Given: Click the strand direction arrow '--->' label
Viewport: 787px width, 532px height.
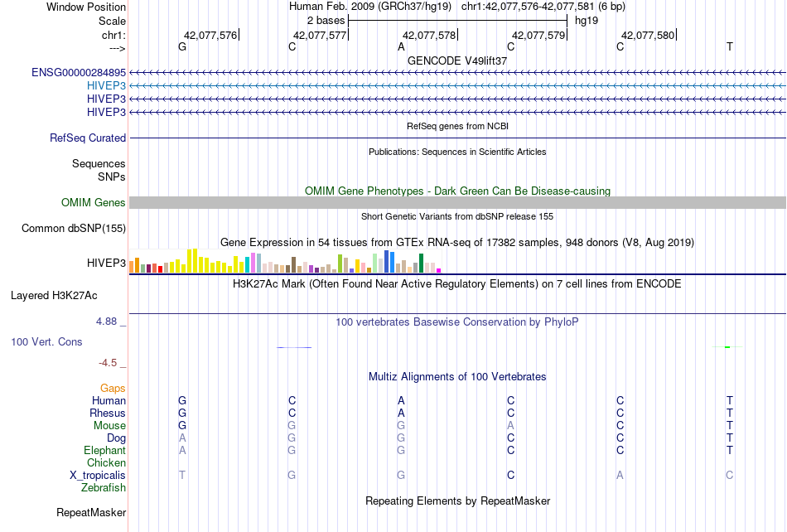Looking at the screenshot, I should click(117, 48).
